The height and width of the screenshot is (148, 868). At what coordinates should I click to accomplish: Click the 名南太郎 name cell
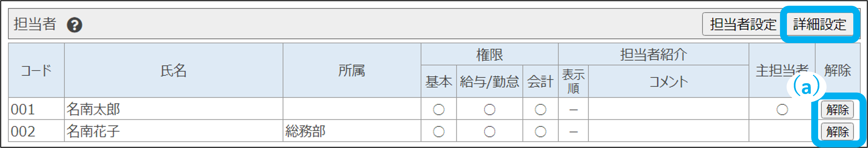(93, 109)
